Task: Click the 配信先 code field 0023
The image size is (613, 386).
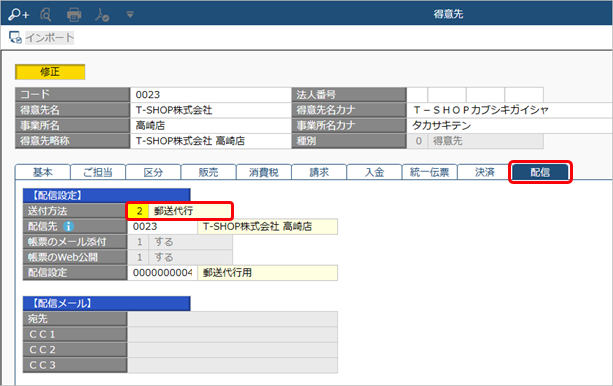Action: click(x=162, y=226)
